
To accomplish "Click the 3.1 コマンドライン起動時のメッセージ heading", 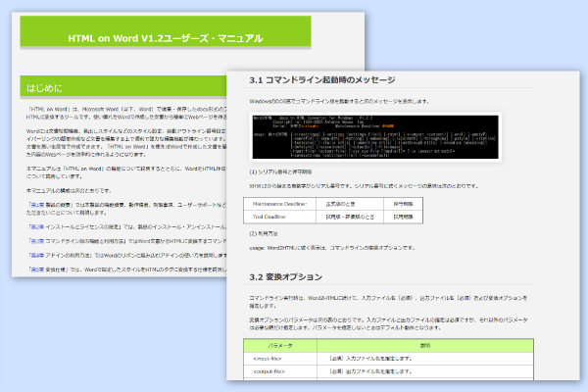I will click(321, 79).
